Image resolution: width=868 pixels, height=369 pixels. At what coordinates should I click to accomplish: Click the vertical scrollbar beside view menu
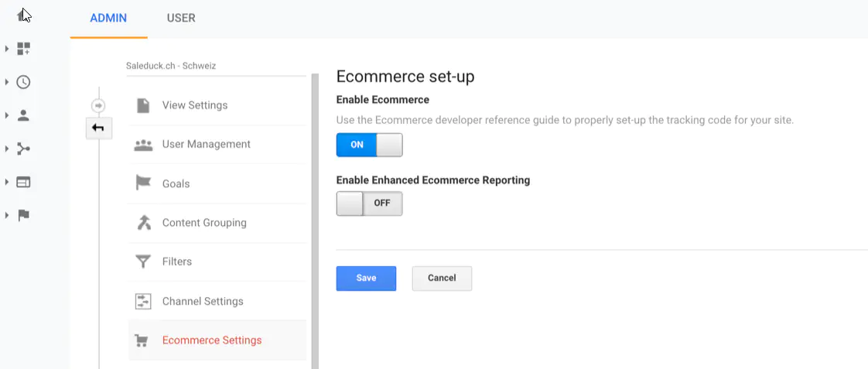point(315,217)
